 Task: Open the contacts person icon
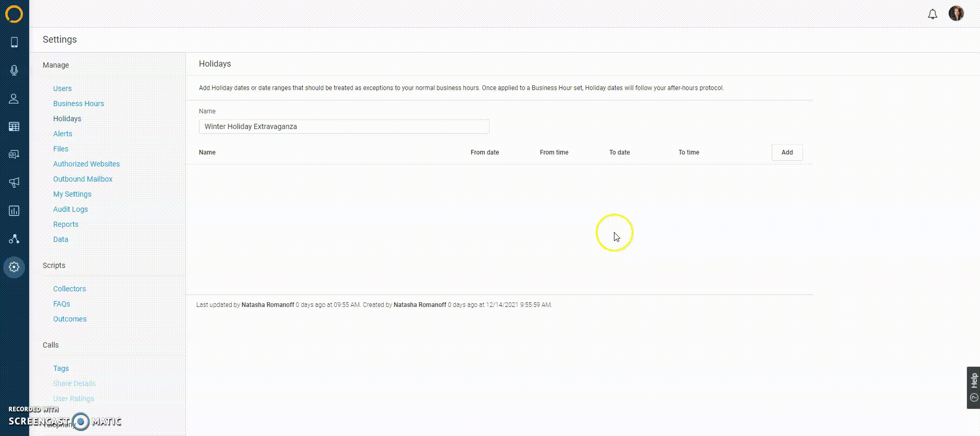[x=14, y=99]
